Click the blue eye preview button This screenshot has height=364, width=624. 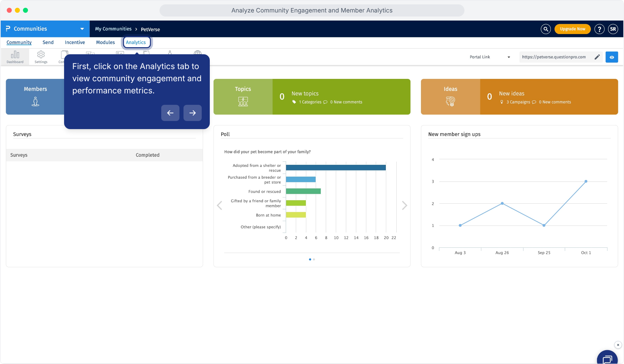click(612, 57)
